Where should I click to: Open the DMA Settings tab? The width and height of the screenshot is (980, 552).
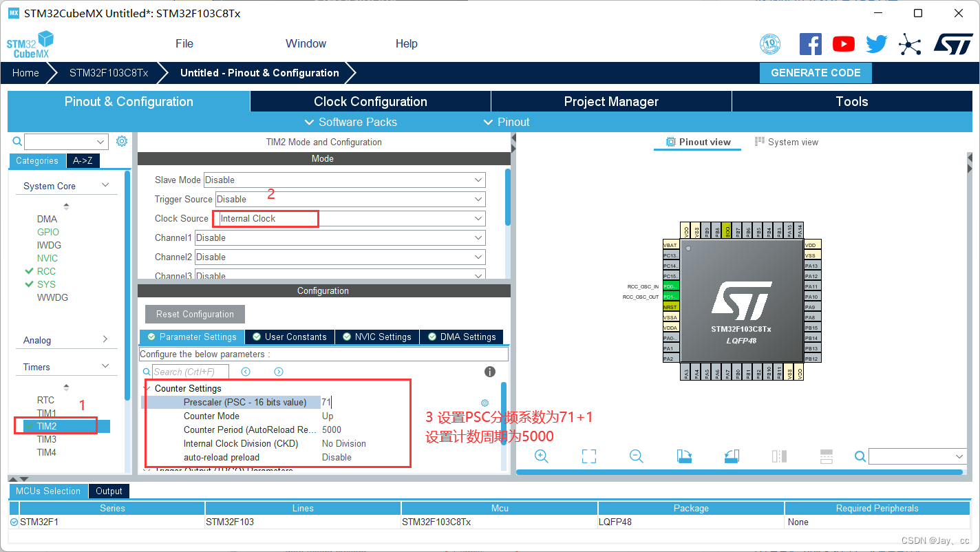point(462,337)
